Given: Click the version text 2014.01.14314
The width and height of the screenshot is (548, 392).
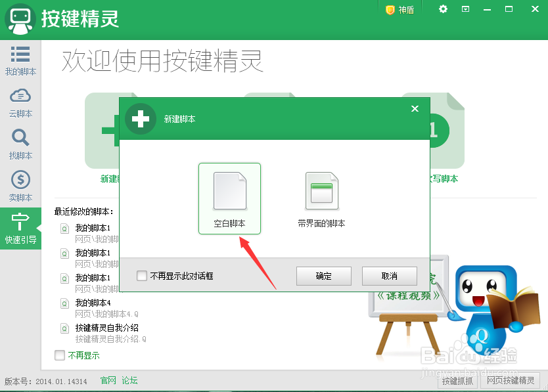Looking at the screenshot, I should coord(61,381).
